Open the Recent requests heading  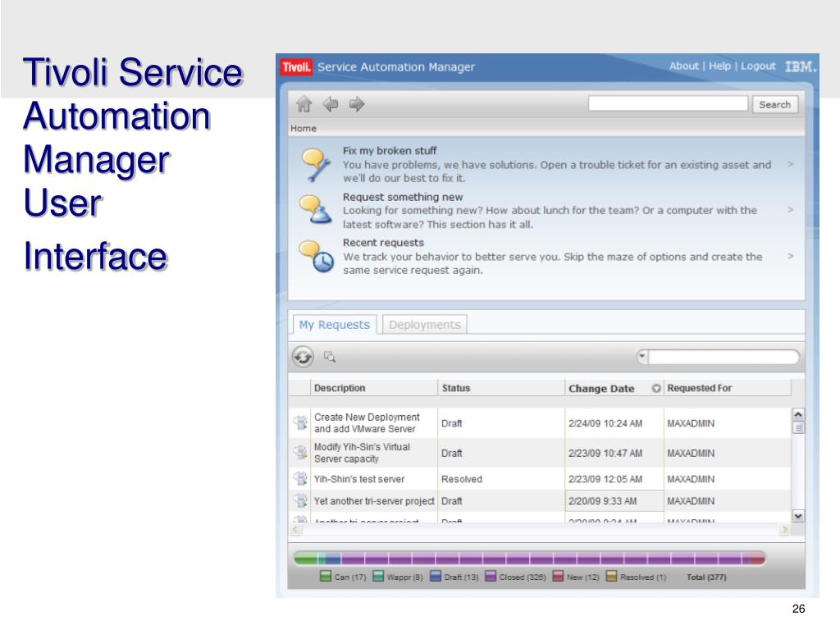(x=383, y=243)
